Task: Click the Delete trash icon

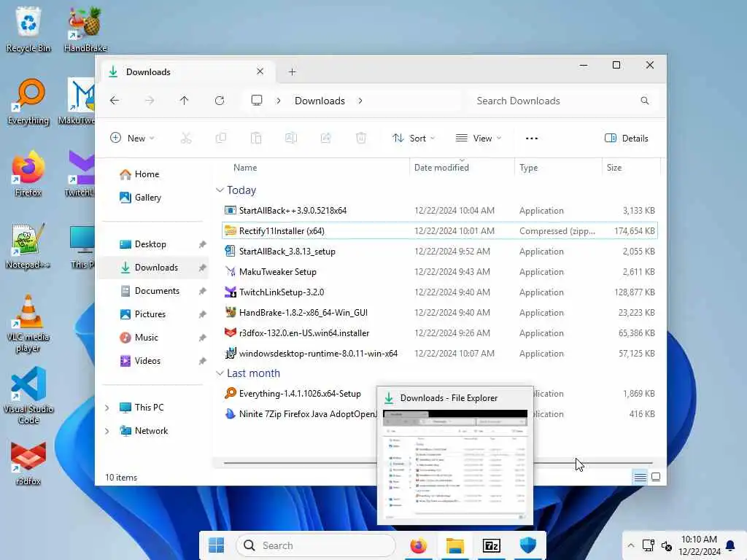Action: point(361,138)
